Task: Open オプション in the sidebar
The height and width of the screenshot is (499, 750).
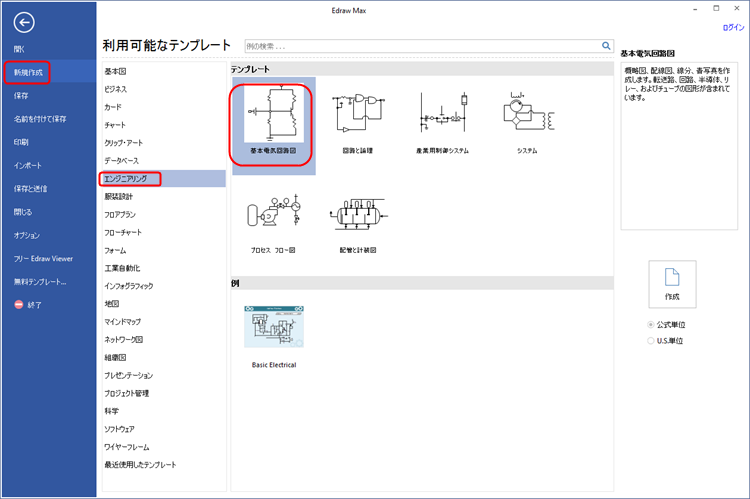Action: 27,235
